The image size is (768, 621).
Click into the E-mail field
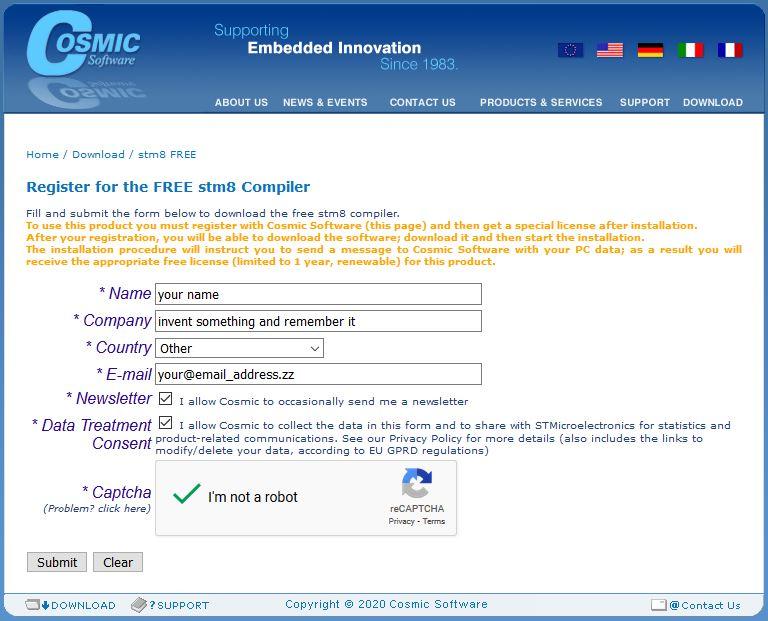[x=318, y=374]
